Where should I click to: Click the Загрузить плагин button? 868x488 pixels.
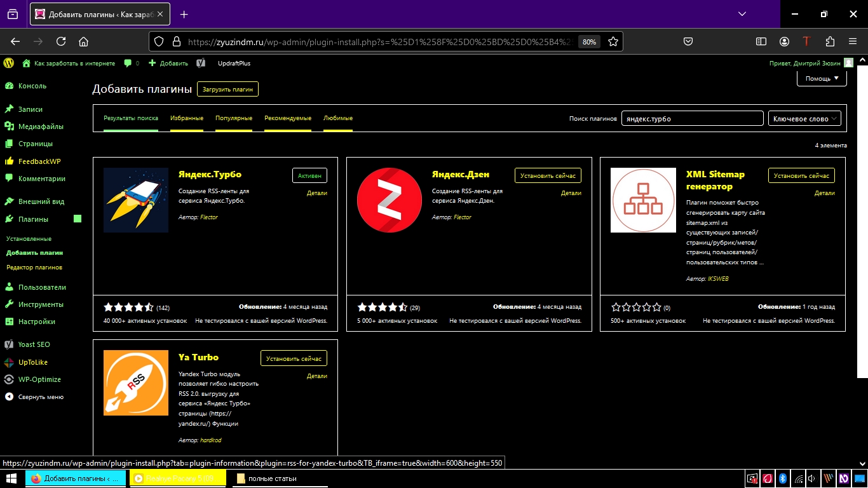[227, 89]
